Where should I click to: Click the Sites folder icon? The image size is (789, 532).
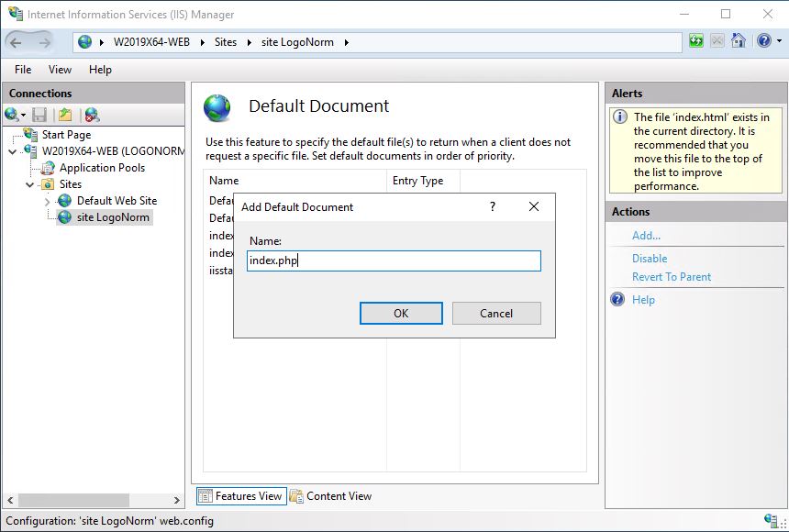48,184
